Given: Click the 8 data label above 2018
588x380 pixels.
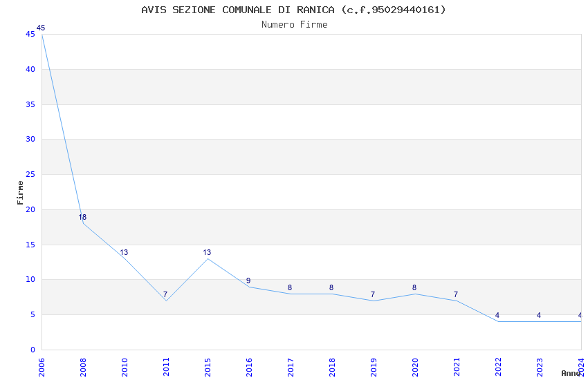Looking at the screenshot, I should (331, 287).
